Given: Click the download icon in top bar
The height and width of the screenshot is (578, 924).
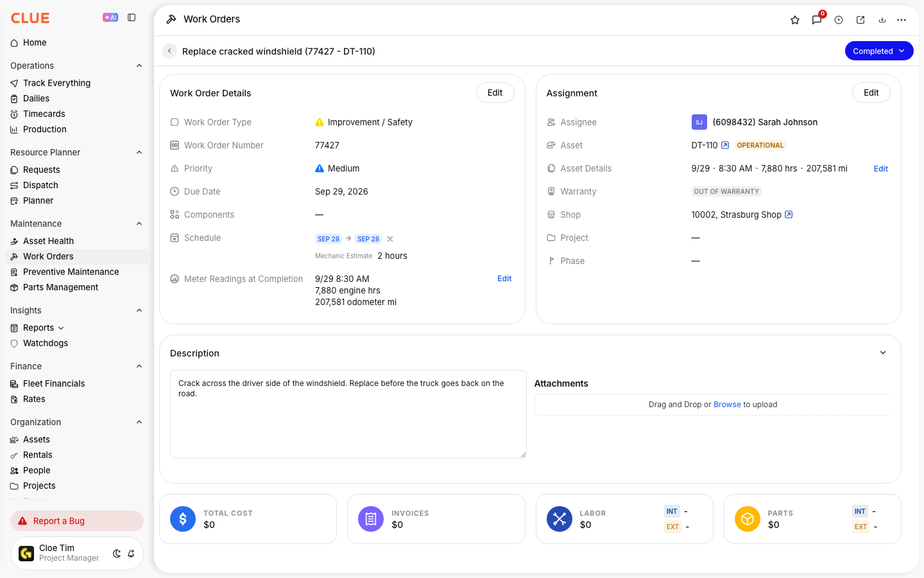Looking at the screenshot, I should [x=882, y=20].
